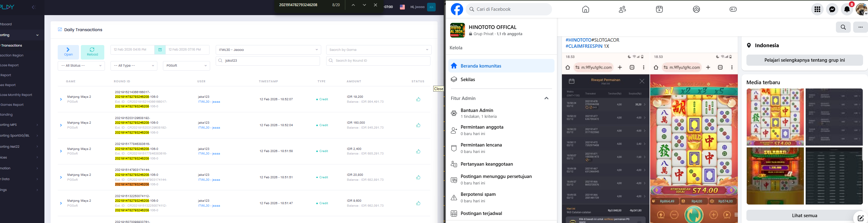Open the Search by Game dropdown
The width and height of the screenshot is (868, 223).
(x=379, y=50)
